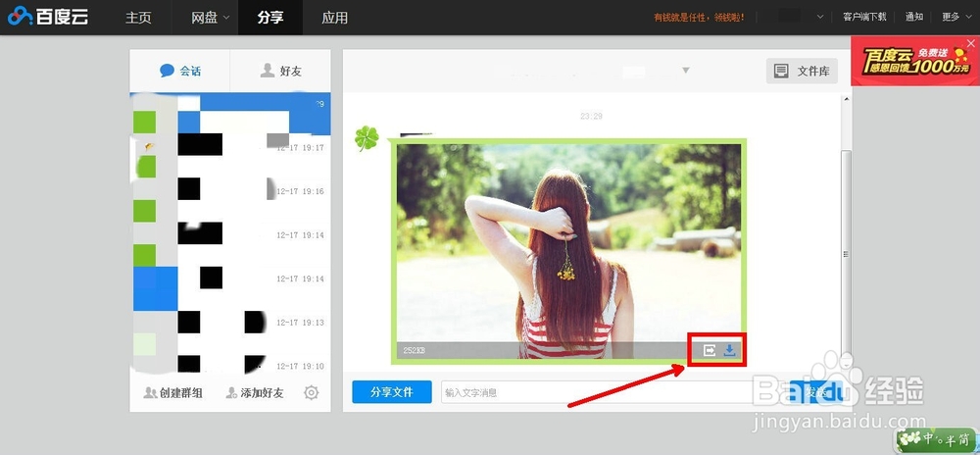Click the 添加好友 add friend button
Viewport: 980px width, 455px height.
tap(255, 392)
